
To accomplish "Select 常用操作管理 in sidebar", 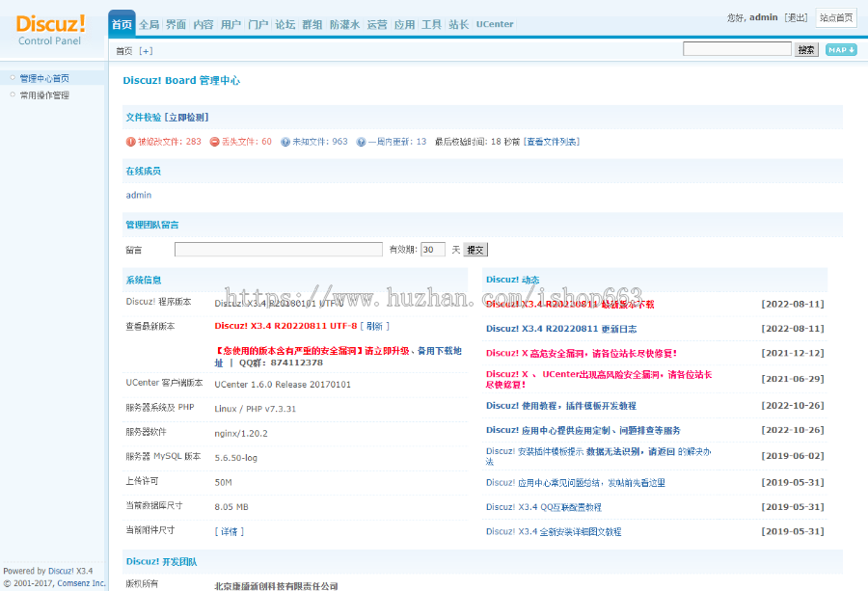I will [44, 95].
